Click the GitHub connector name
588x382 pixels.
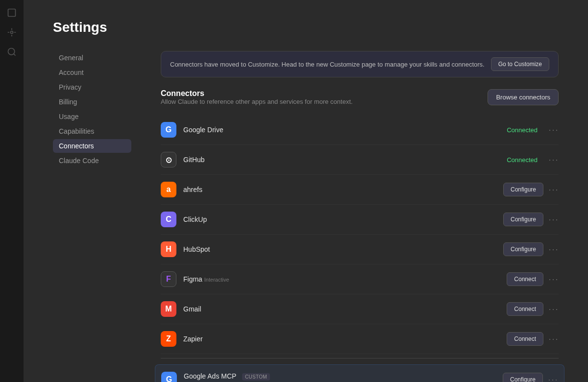194,160
